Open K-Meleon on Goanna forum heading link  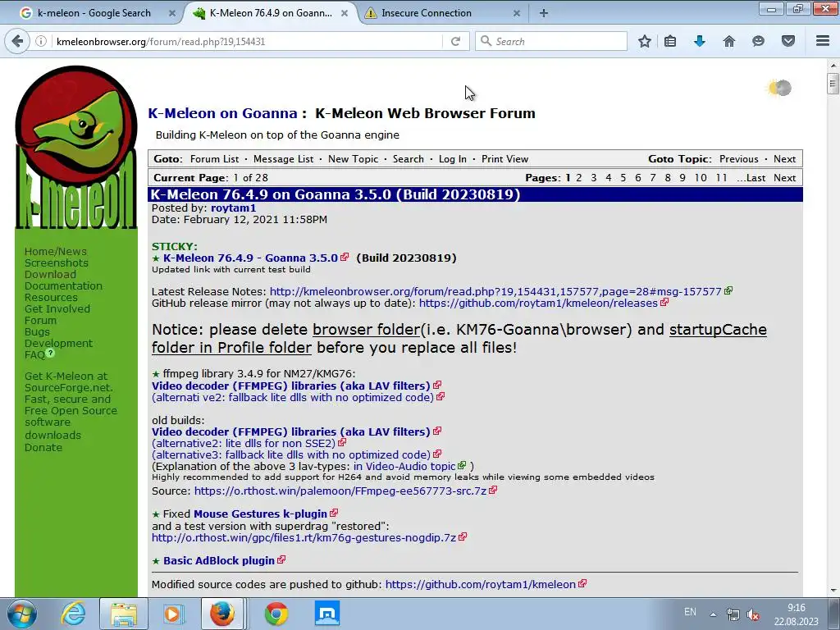222,113
